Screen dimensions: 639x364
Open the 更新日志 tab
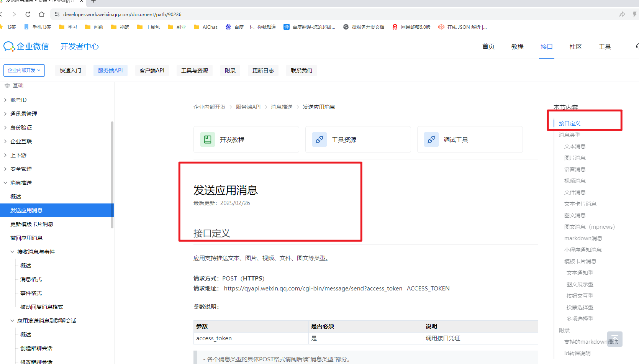(263, 71)
